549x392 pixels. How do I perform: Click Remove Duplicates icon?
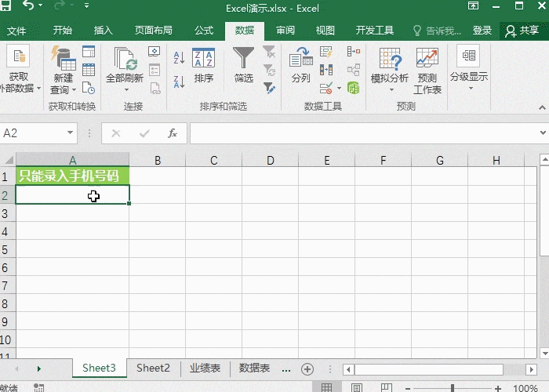326,70
